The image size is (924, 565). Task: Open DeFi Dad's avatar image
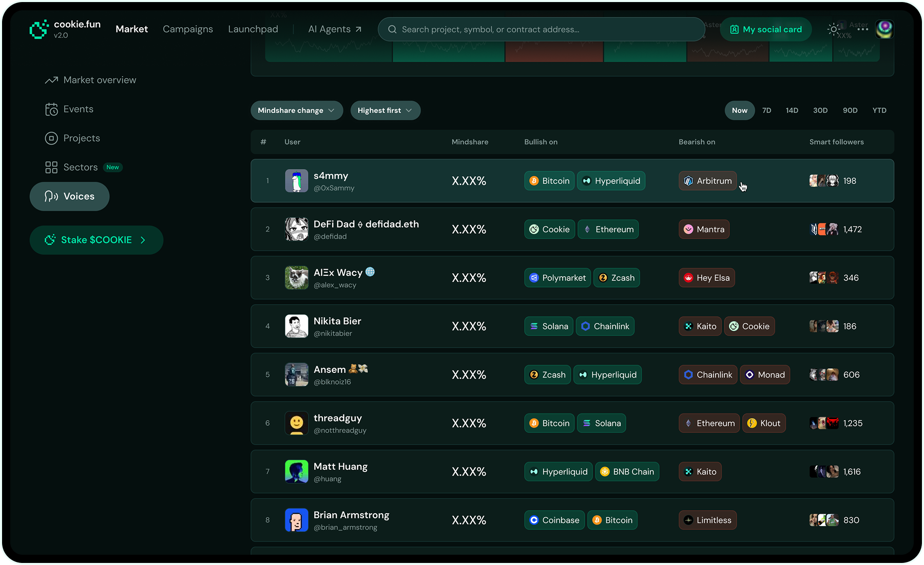click(x=297, y=229)
